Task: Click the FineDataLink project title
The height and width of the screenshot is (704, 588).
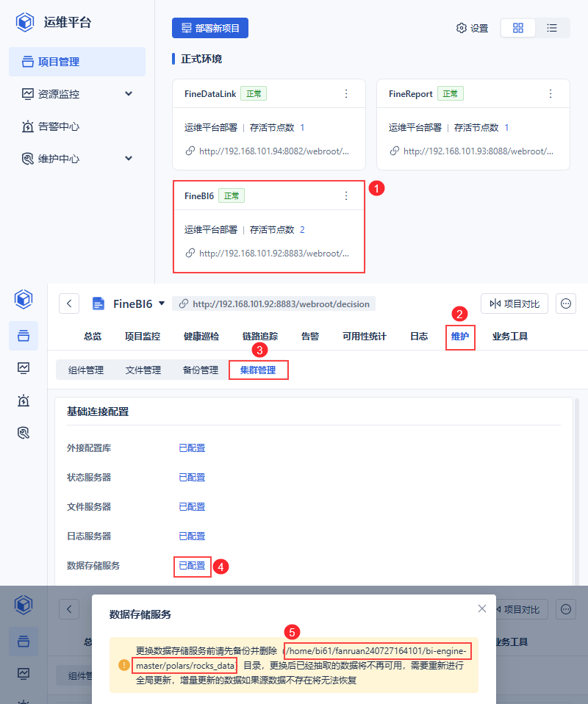Action: [x=210, y=94]
